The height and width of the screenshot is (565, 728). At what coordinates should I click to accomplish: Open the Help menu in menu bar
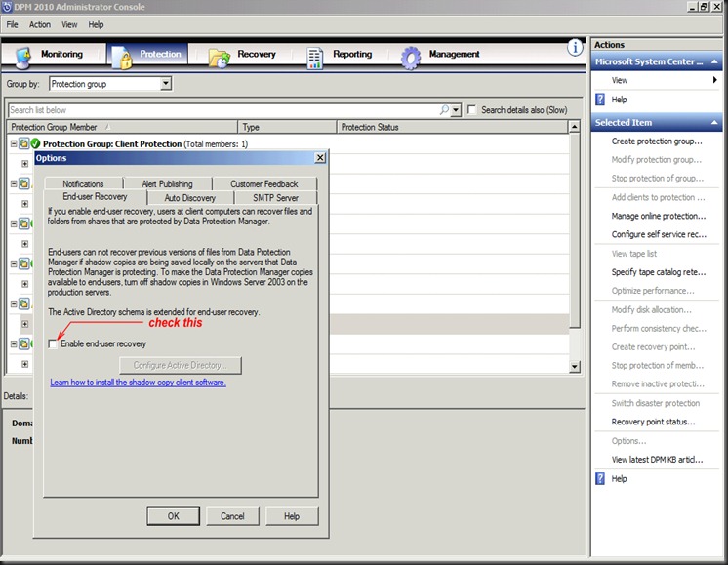point(96,24)
